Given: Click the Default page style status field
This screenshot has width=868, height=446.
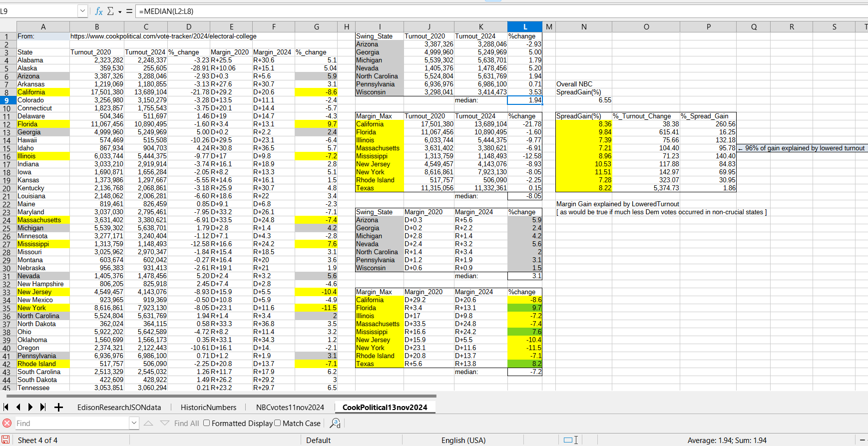Looking at the screenshot, I should [x=318, y=440].
